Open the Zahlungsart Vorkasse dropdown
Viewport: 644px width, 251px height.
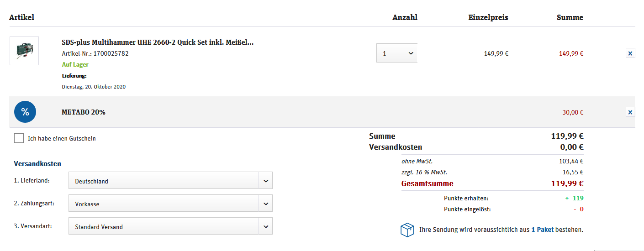[170, 204]
